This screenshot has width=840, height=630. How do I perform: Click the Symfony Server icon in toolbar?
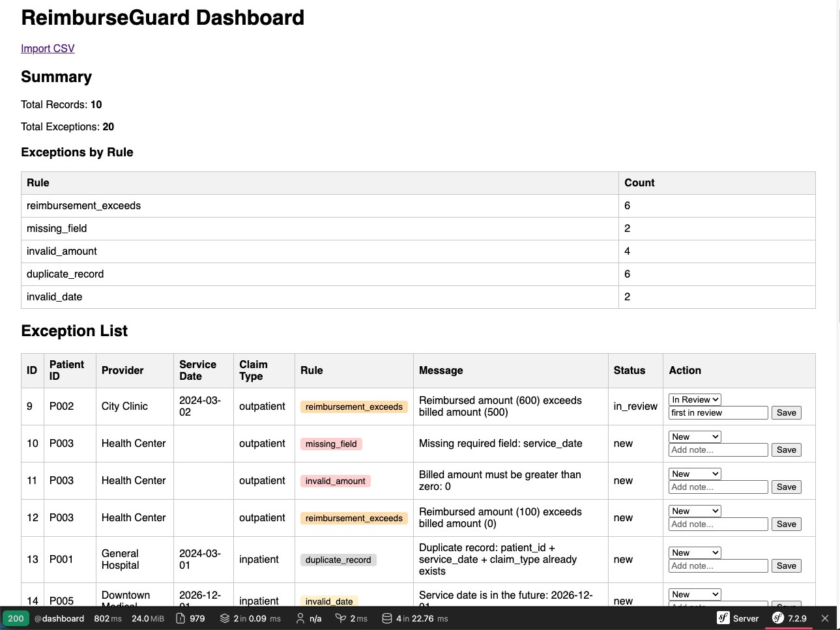738,618
